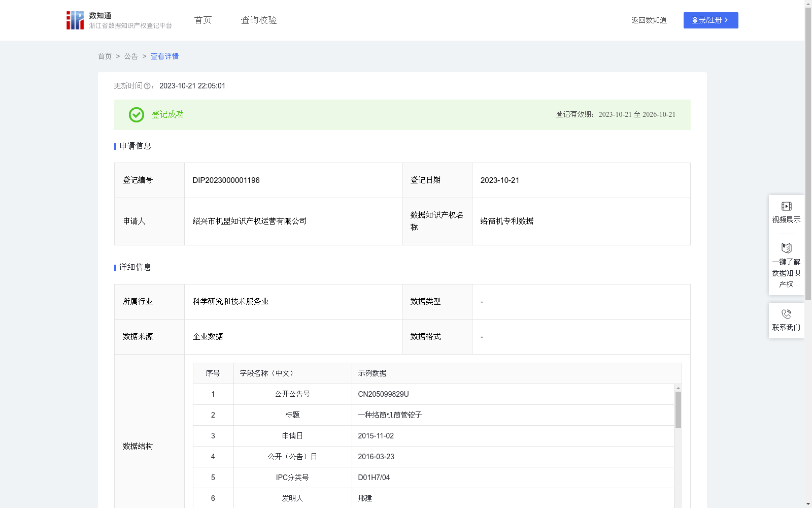Click applicant 绍兴市机盟知识产权运营有限公司
812x508 pixels.
click(x=250, y=221)
